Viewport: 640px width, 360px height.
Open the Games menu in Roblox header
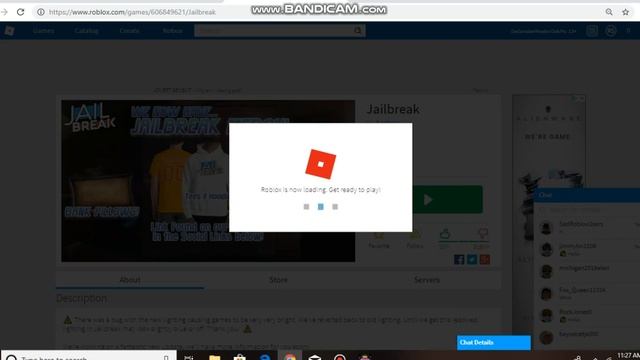[x=43, y=31]
